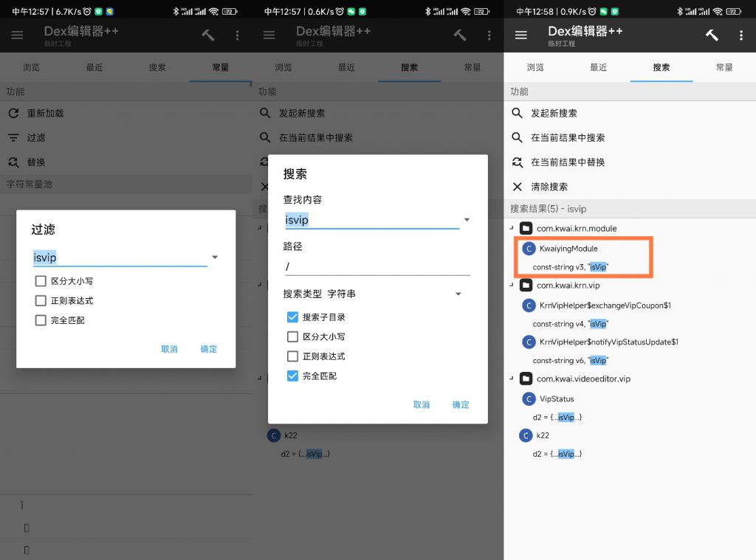Switch to the 浏览 tab
Screen dimensions: 756x560
pyautogui.click(x=535, y=66)
